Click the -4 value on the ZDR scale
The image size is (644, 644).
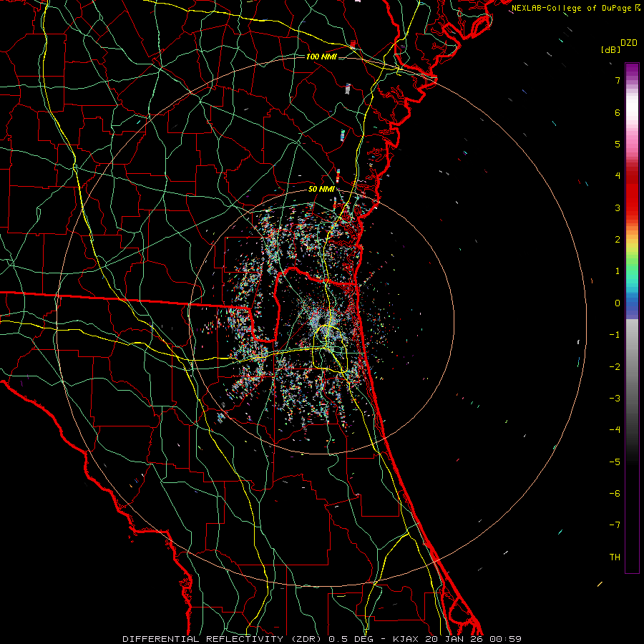tap(615, 430)
